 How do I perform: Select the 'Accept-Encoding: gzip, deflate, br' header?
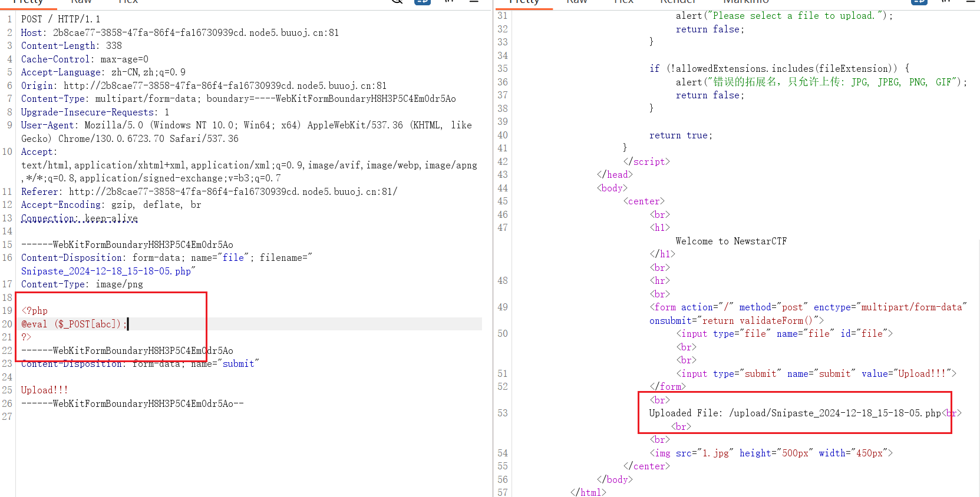click(111, 205)
